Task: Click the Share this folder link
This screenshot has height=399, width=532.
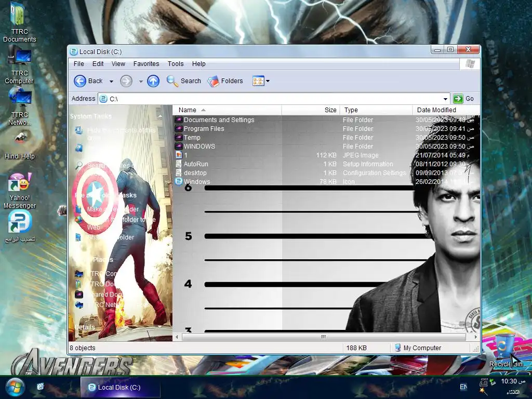Action: 110,237
